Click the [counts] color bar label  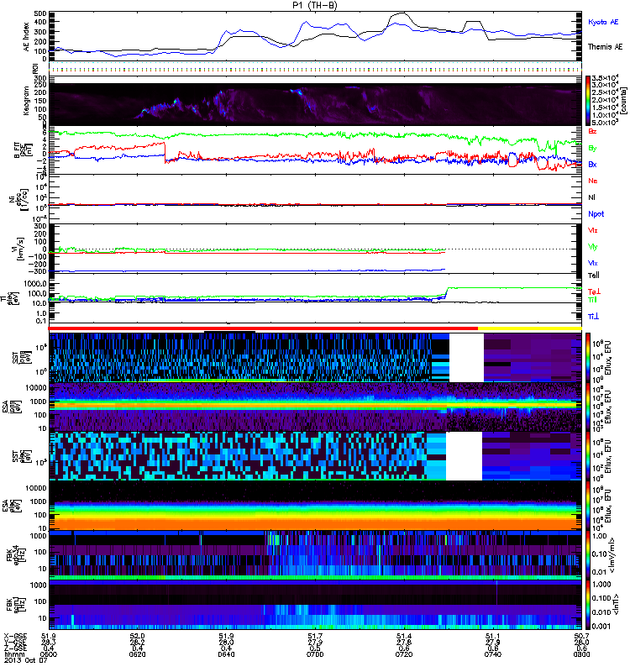click(623, 101)
